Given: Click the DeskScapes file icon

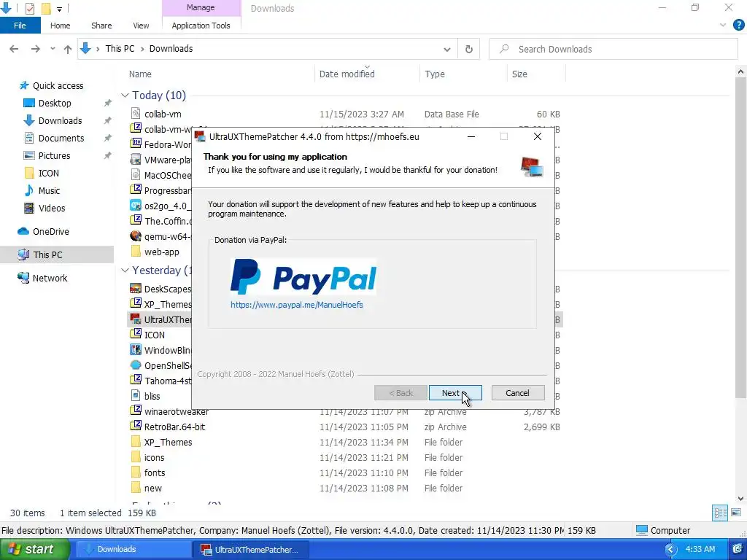Looking at the screenshot, I should point(136,289).
